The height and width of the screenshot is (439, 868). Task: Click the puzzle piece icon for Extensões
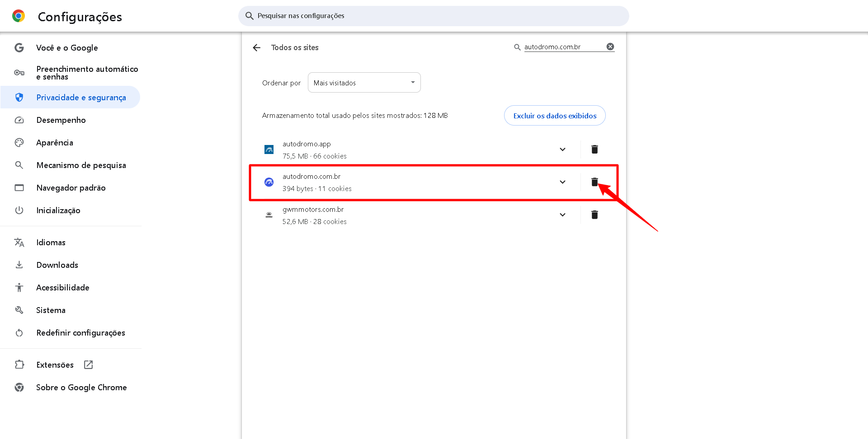(x=19, y=365)
